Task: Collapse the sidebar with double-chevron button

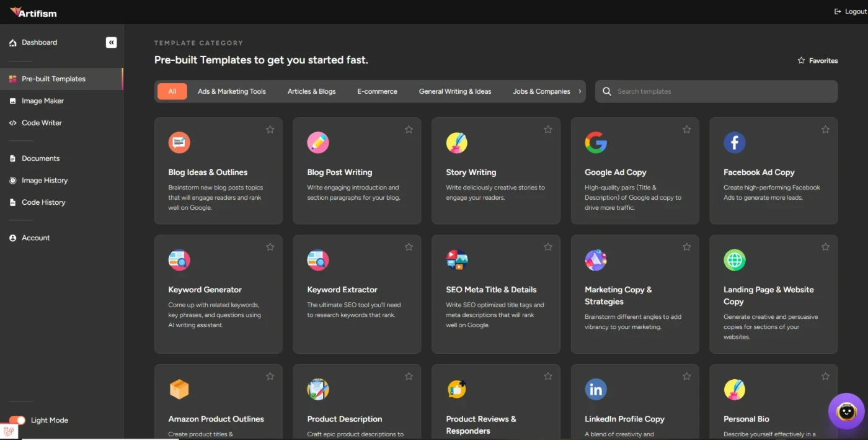Action: 111,42
